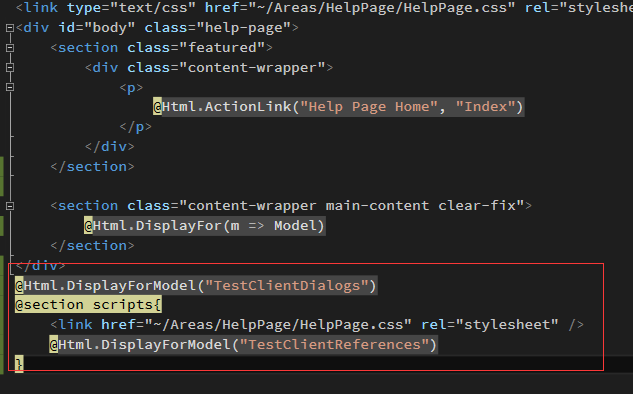Select the "Help Page Home" string

point(369,107)
